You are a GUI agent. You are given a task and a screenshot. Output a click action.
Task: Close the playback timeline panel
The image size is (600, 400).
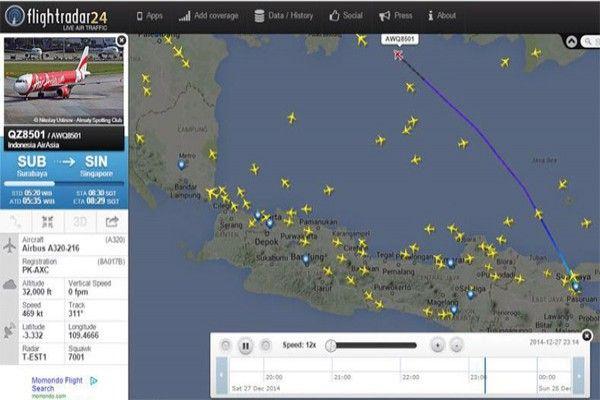tap(586, 336)
